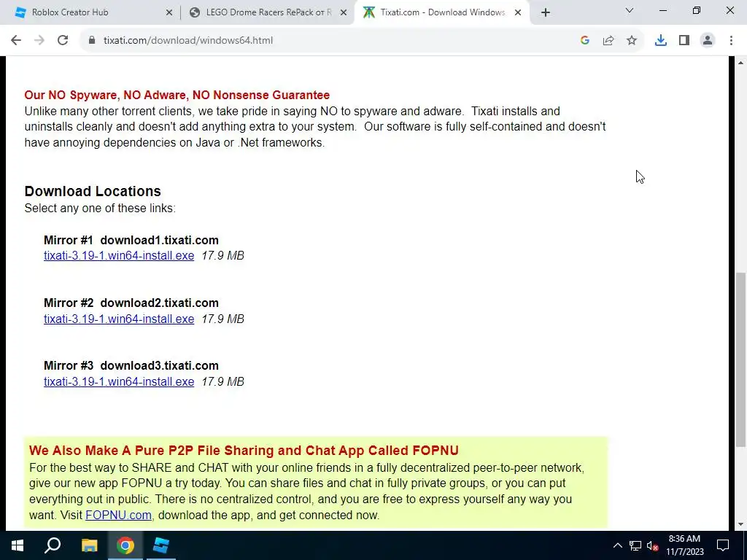Download installer from Mirror #3 link

pyautogui.click(x=119, y=382)
